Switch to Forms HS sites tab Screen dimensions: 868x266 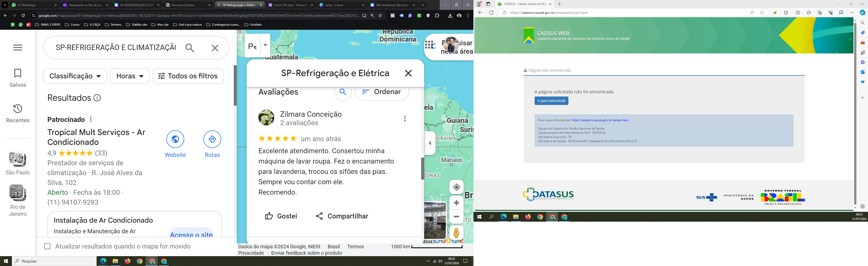[290, 5]
